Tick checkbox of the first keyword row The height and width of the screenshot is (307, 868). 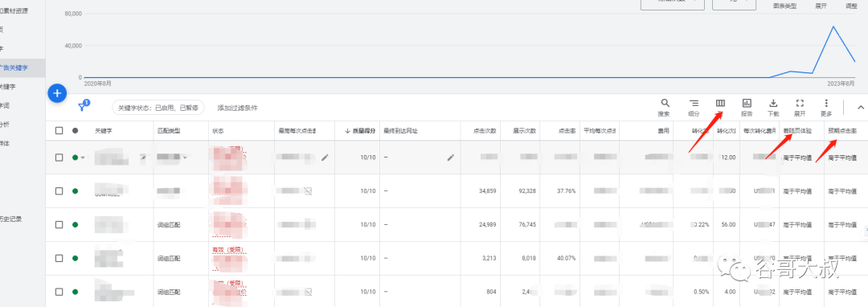(x=59, y=158)
